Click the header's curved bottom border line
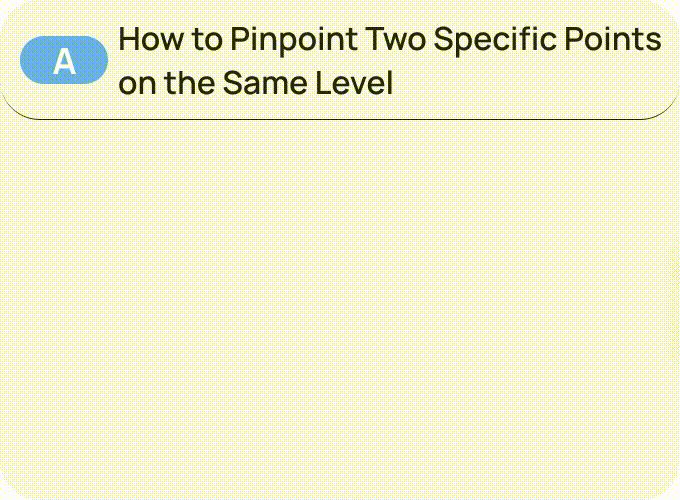Image resolution: width=680 pixels, height=500 pixels. click(x=340, y=119)
